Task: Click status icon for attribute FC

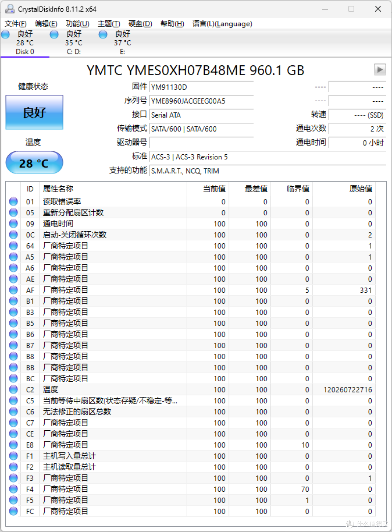Action: (x=13, y=511)
